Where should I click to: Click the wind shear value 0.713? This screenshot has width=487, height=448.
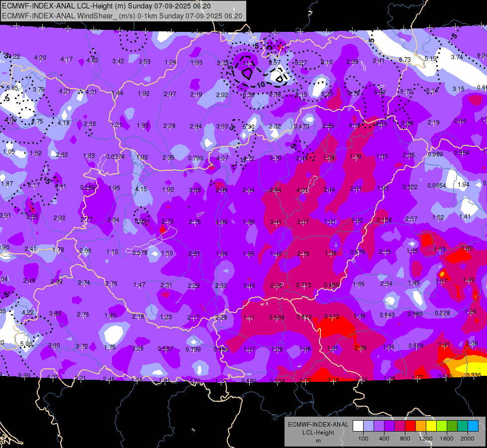click(304, 285)
